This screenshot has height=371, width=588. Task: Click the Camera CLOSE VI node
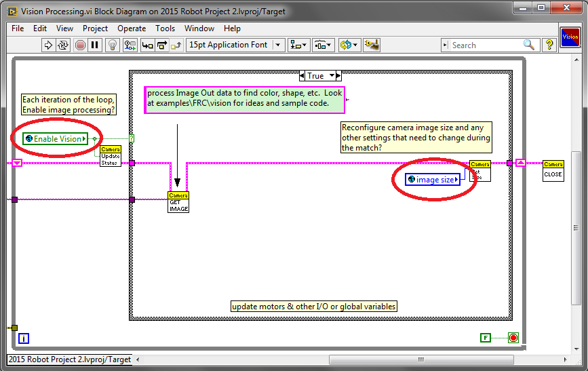(x=553, y=170)
